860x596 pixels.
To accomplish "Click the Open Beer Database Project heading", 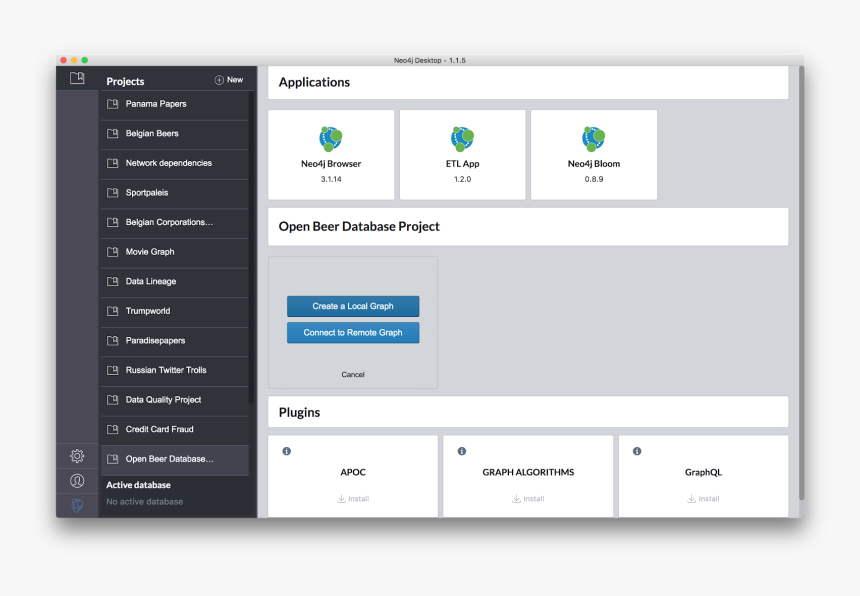I will tap(359, 226).
